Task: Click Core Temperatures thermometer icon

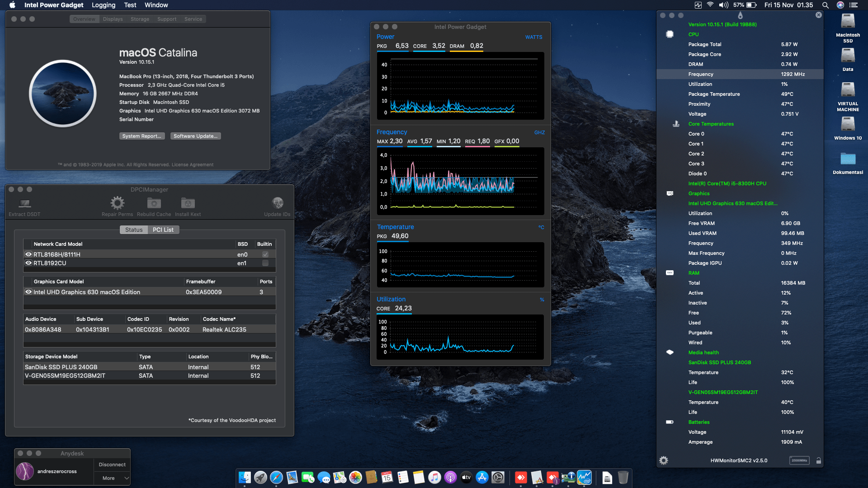Action: coord(676,124)
